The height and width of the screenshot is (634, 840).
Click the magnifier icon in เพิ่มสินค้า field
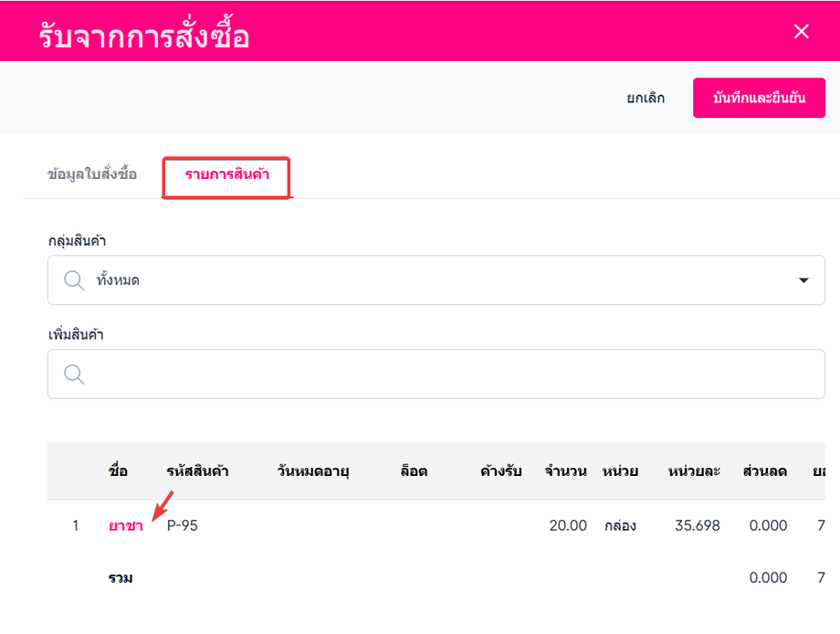pyautogui.click(x=74, y=374)
